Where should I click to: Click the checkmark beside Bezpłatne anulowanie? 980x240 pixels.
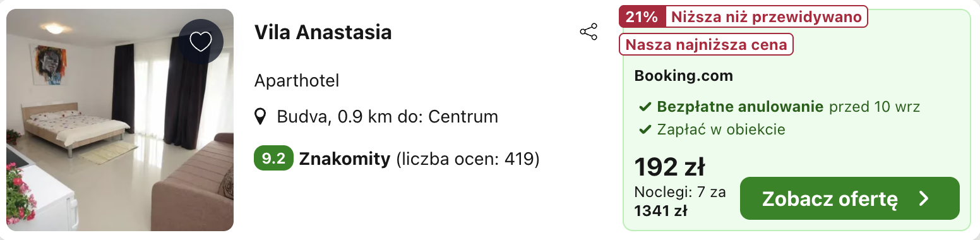[645, 107]
